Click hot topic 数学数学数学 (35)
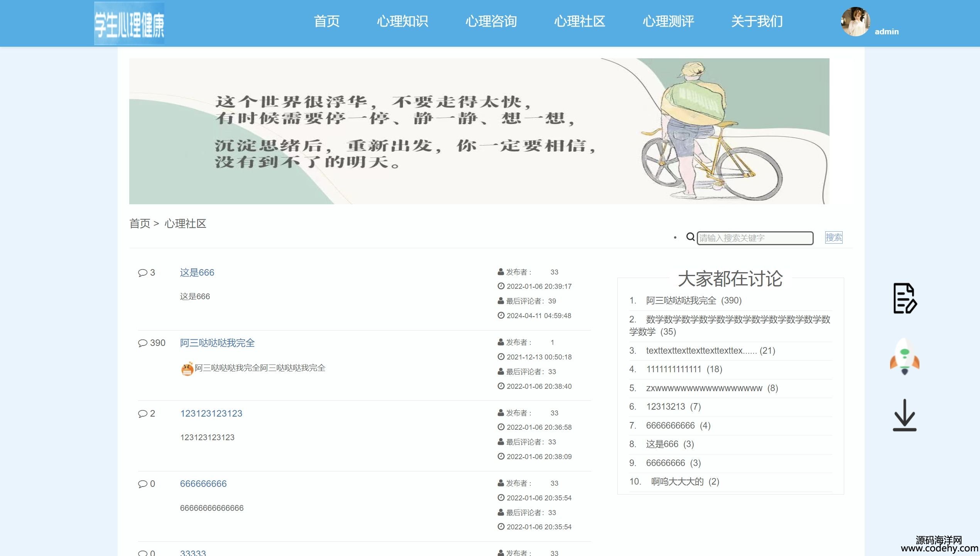Image resolution: width=980 pixels, height=556 pixels. pyautogui.click(x=730, y=325)
